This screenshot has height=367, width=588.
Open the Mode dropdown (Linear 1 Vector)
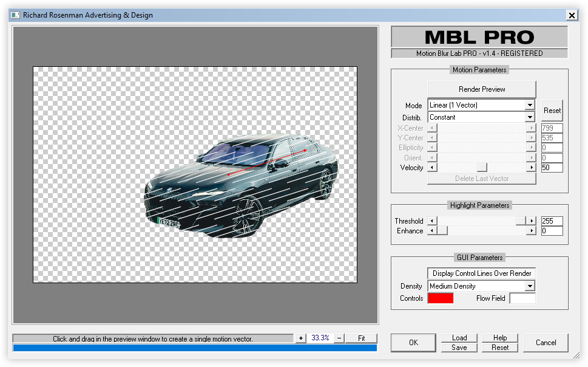[481, 105]
